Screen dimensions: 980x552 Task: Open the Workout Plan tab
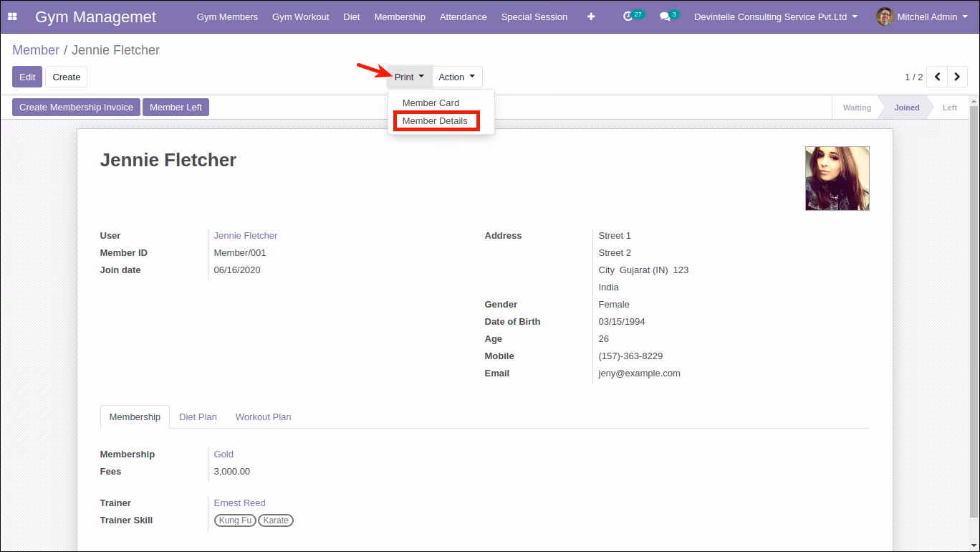point(263,417)
